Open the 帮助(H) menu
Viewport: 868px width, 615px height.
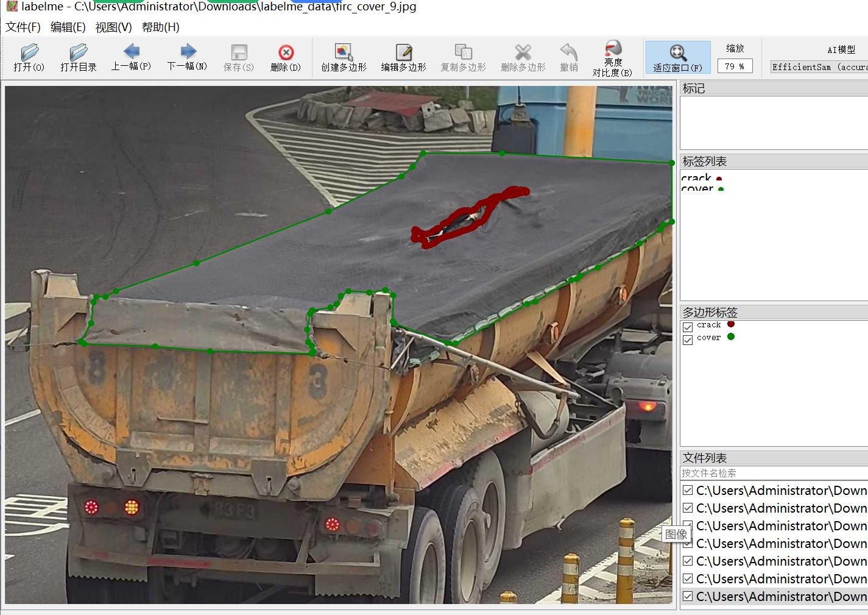coord(160,27)
